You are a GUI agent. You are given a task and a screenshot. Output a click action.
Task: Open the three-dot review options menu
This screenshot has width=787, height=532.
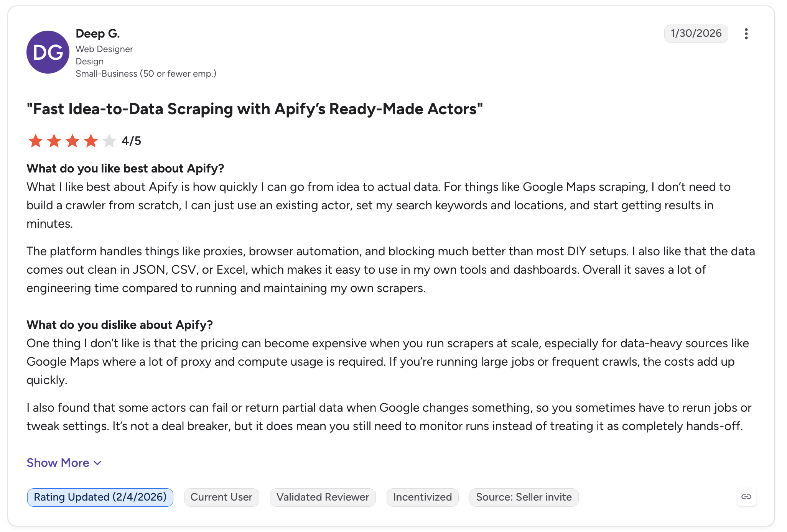746,34
